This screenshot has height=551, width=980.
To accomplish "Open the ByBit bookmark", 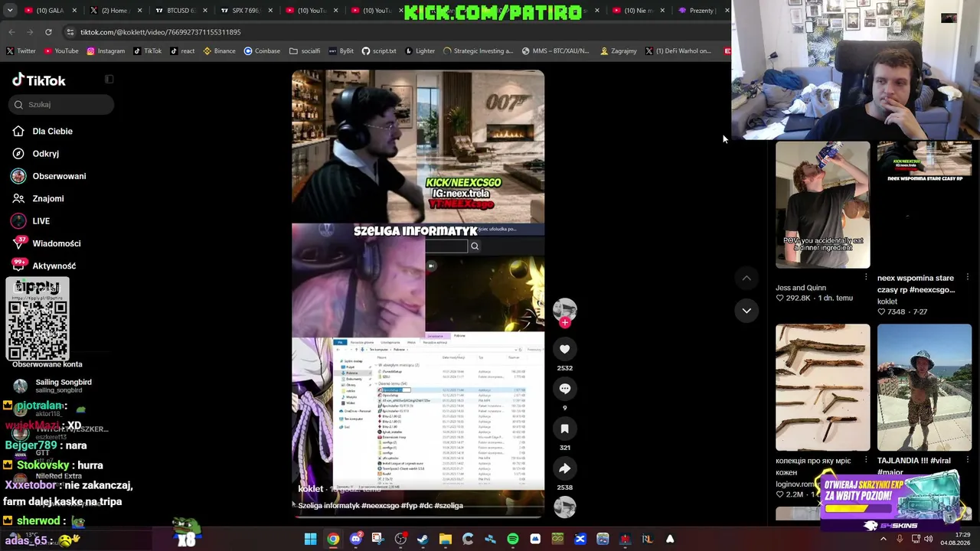I will pos(341,51).
